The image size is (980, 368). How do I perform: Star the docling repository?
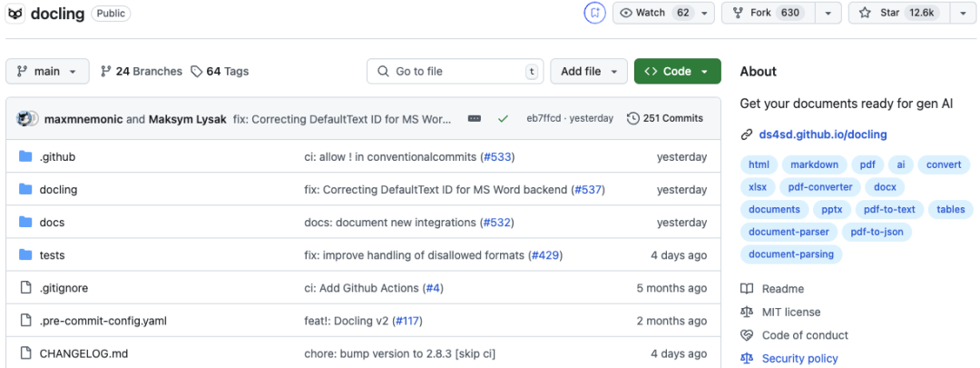click(x=897, y=13)
